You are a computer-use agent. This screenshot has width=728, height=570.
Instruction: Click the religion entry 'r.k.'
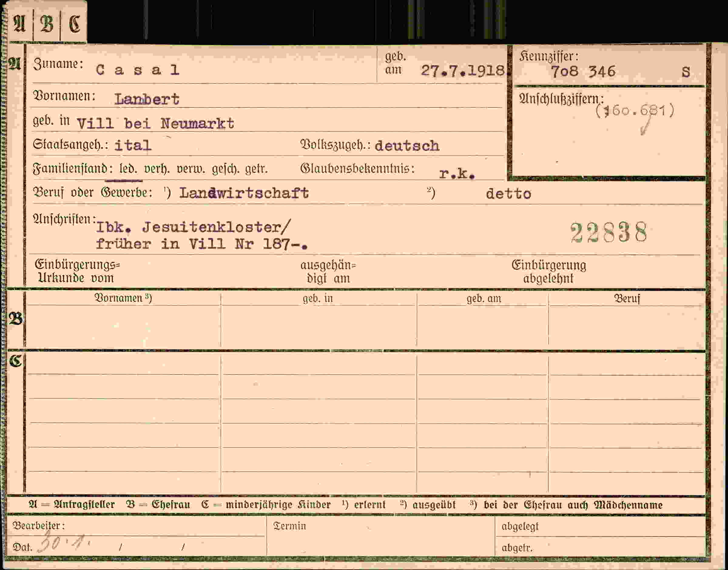[x=457, y=173]
